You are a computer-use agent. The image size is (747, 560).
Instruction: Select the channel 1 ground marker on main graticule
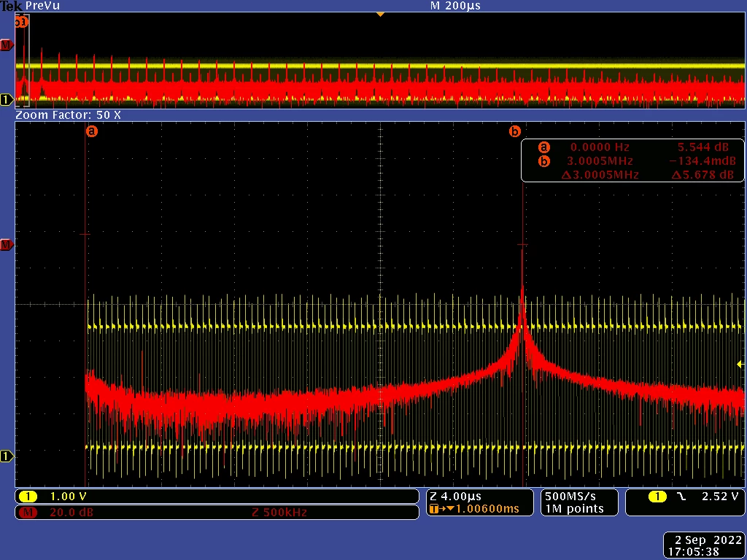[x=6, y=456]
